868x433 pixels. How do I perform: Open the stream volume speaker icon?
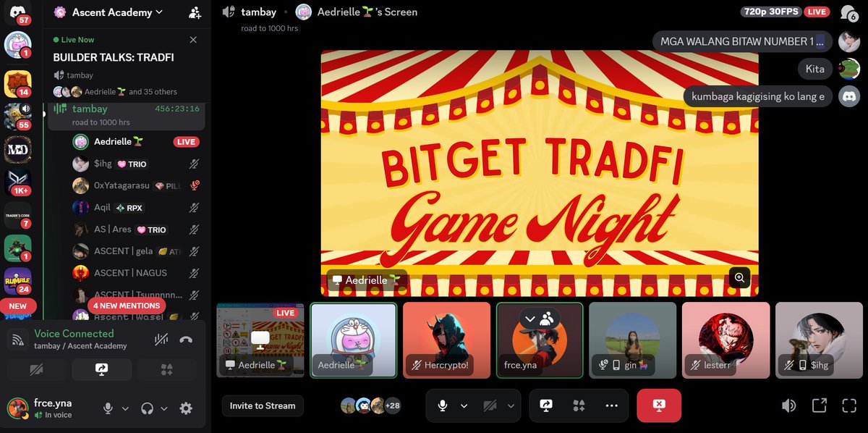tap(789, 405)
